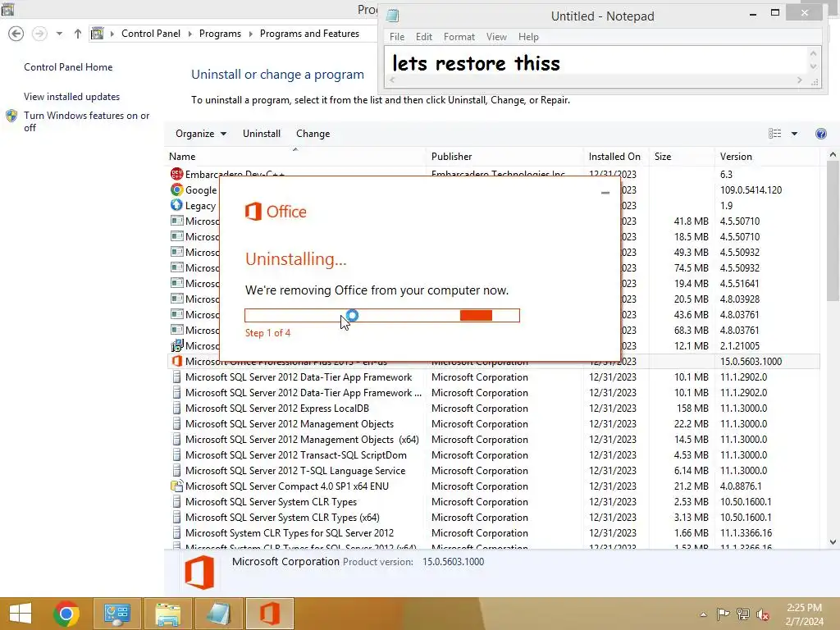Open File Explorer from the taskbar
Viewport: 840px width, 630px height.
(167, 614)
